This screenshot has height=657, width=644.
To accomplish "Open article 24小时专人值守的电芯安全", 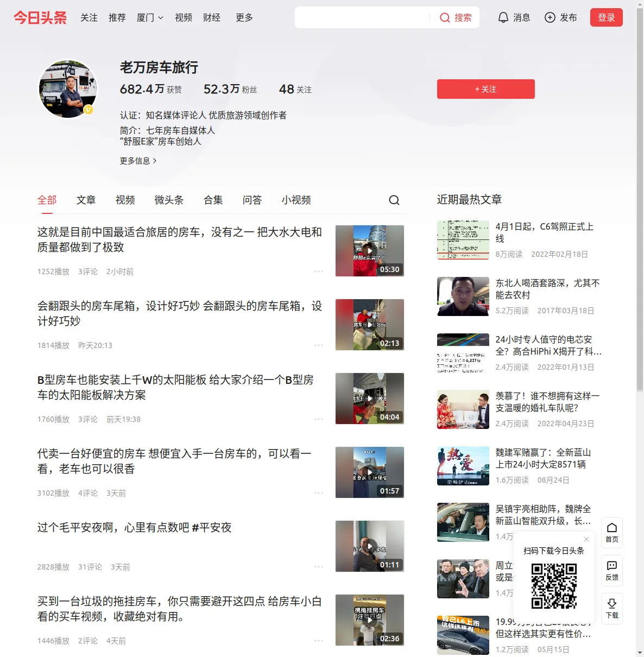I will click(x=548, y=345).
